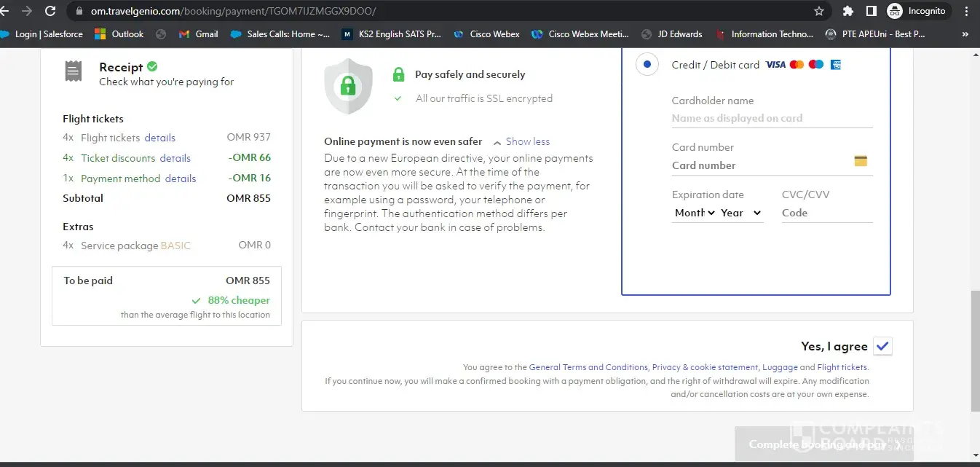Viewport: 980px width, 467px height.
Task: Open the Gmail bookmark
Action: tap(199, 34)
